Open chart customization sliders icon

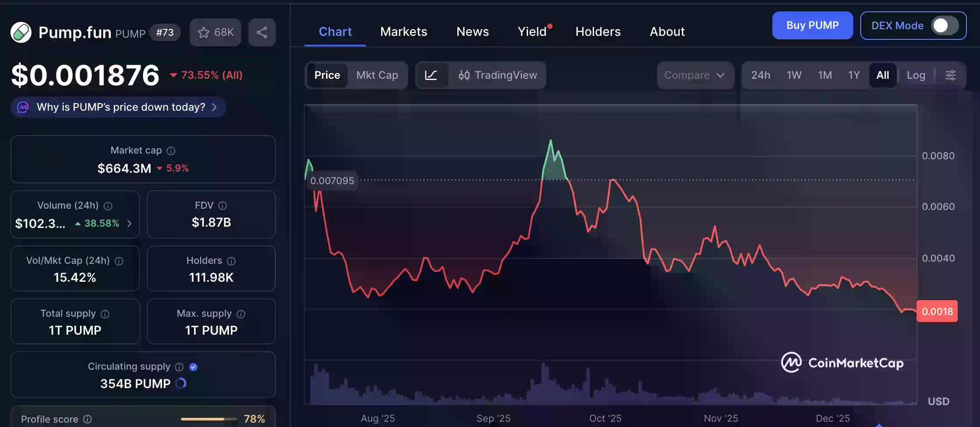tap(951, 75)
